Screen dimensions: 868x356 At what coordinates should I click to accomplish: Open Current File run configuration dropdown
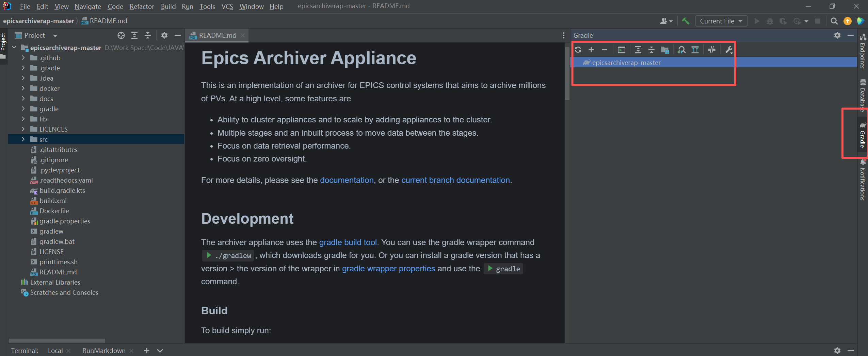coord(721,21)
